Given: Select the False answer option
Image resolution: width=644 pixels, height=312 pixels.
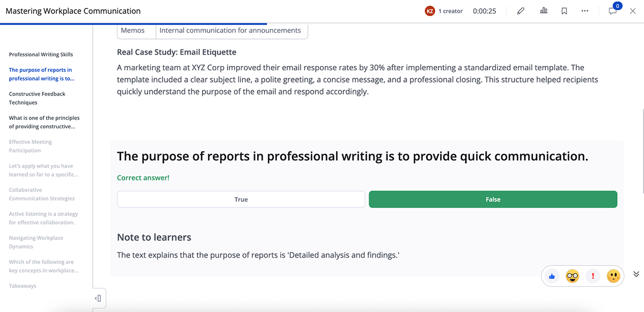Looking at the screenshot, I should [493, 199].
